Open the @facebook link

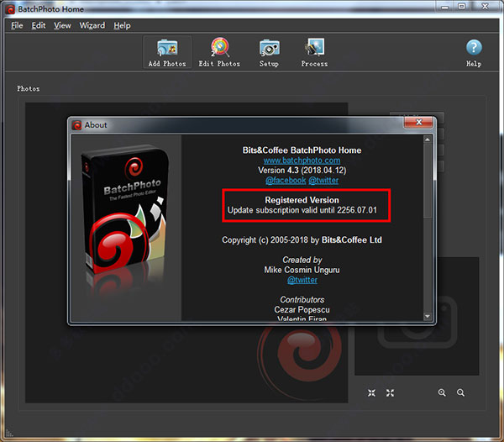click(x=286, y=181)
